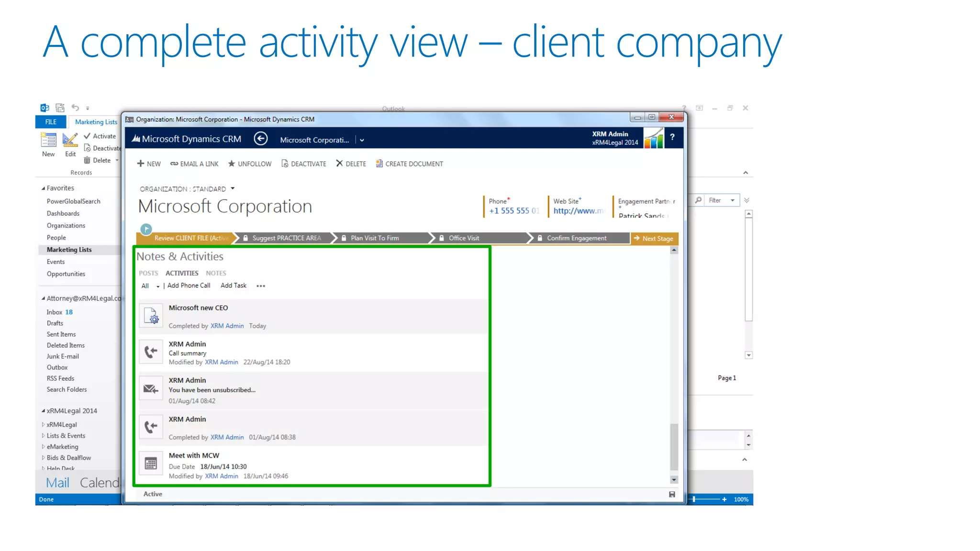980x551 pixels.
Task: Open XRM Admin link under Microsoft new CEO
Action: [227, 326]
